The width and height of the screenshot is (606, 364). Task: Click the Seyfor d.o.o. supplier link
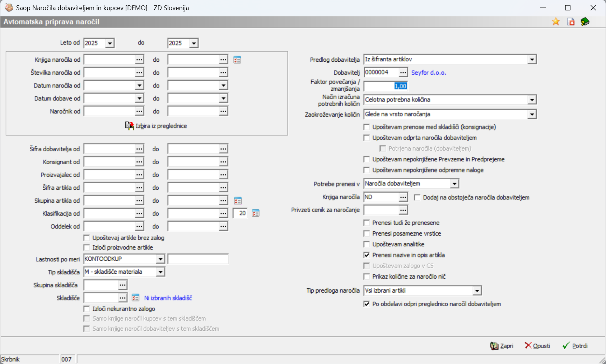click(429, 73)
